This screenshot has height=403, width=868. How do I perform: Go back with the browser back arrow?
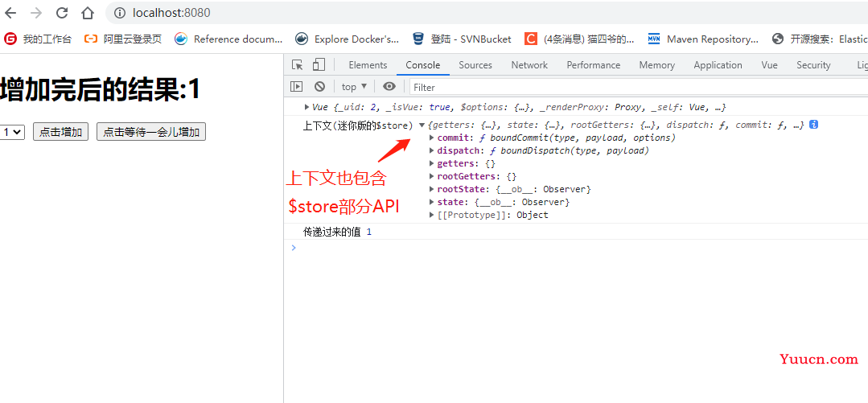click(x=10, y=13)
